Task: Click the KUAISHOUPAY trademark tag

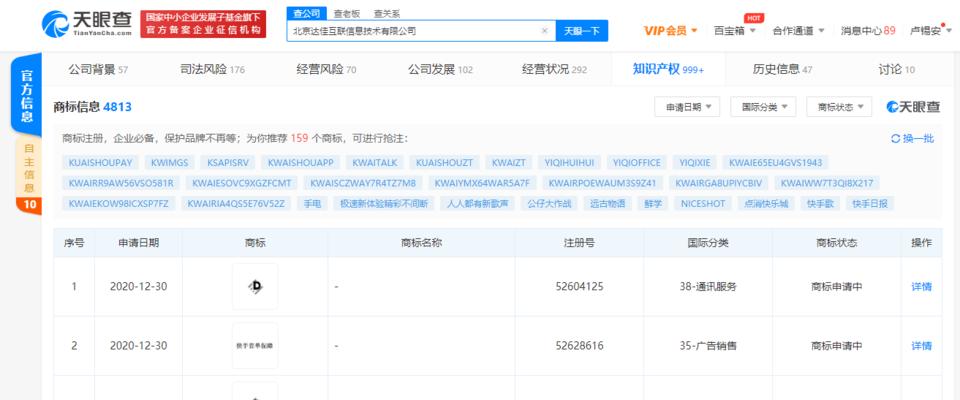Action: click(100, 162)
